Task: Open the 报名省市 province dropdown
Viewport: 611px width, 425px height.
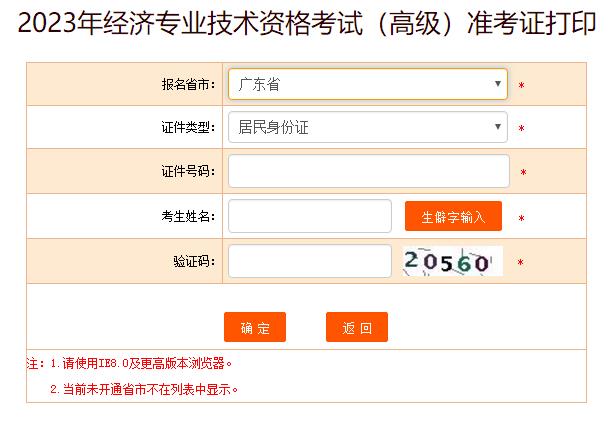Action: [x=367, y=84]
